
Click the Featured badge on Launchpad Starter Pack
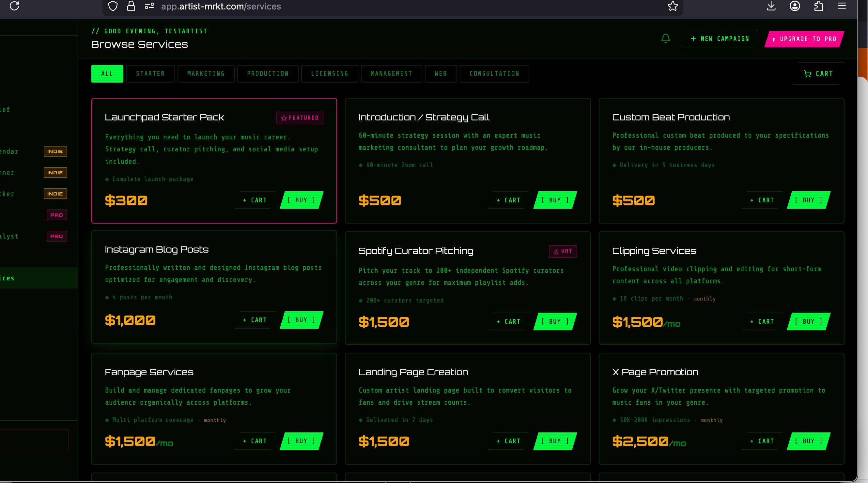[300, 118]
